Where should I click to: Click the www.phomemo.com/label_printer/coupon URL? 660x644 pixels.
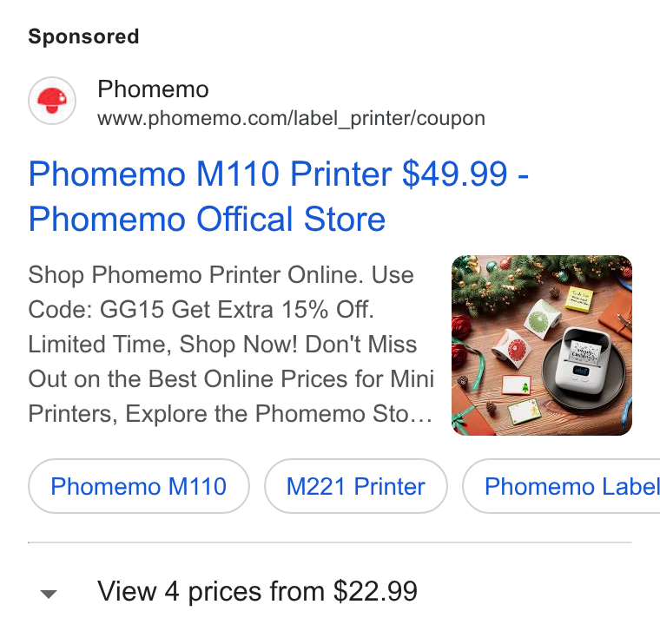[x=291, y=118]
